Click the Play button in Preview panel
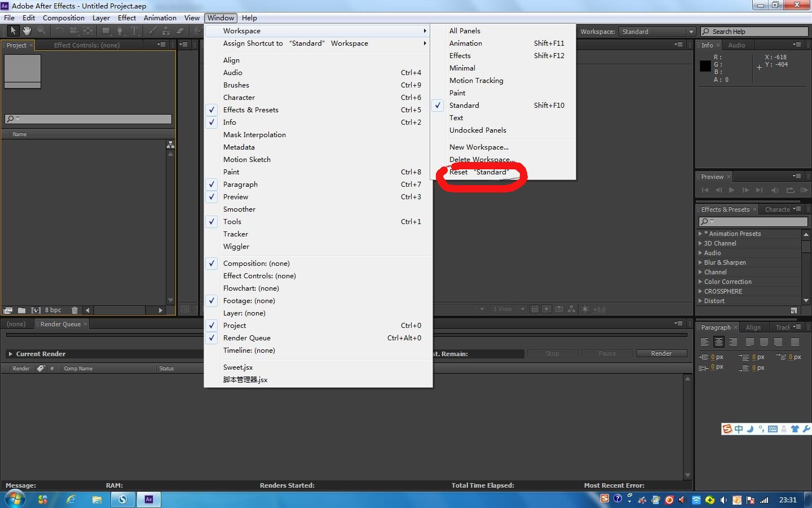Viewport: 812px width, 508px height. point(731,190)
